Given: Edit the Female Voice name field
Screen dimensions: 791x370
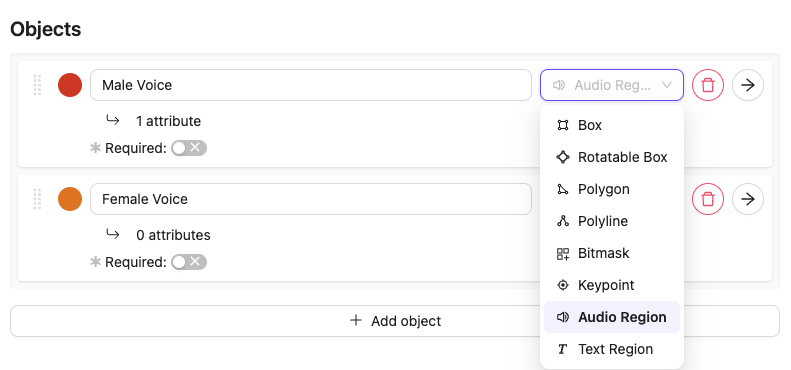Looking at the screenshot, I should [311, 199].
